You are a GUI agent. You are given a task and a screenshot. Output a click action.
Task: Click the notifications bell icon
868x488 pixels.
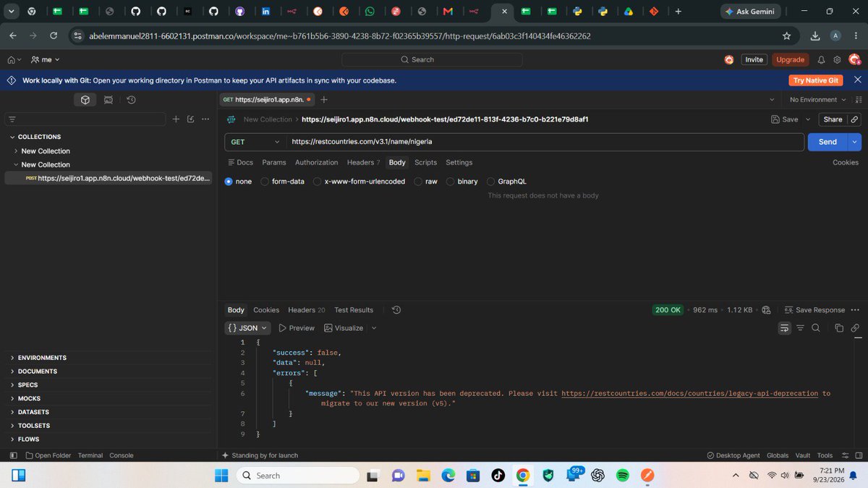pos(821,60)
